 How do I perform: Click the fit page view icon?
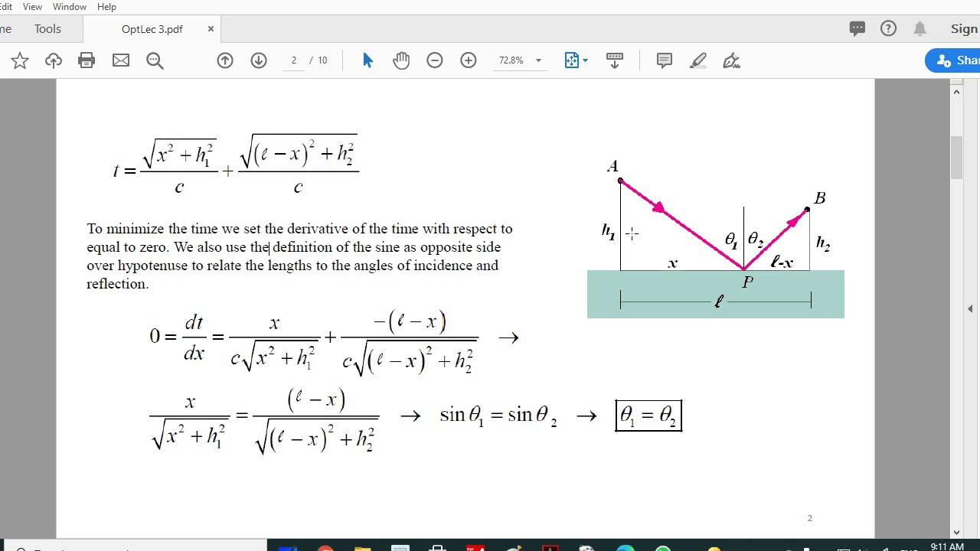pos(571,60)
